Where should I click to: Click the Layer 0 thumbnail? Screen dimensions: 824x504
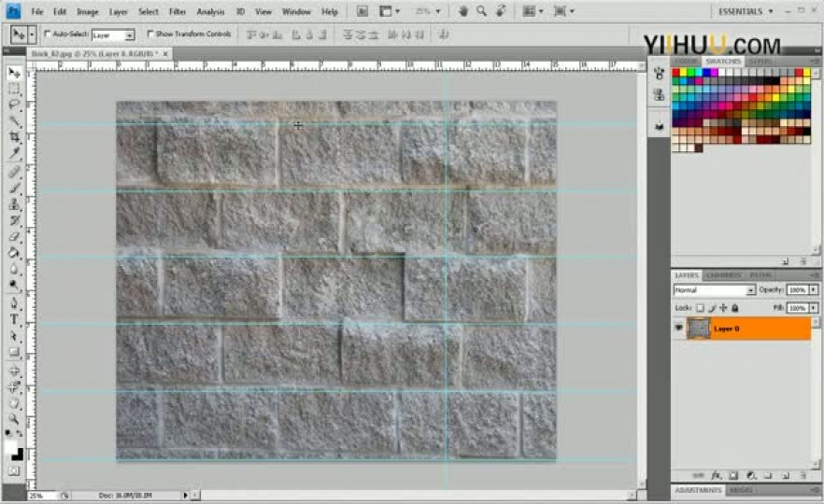pyautogui.click(x=699, y=329)
